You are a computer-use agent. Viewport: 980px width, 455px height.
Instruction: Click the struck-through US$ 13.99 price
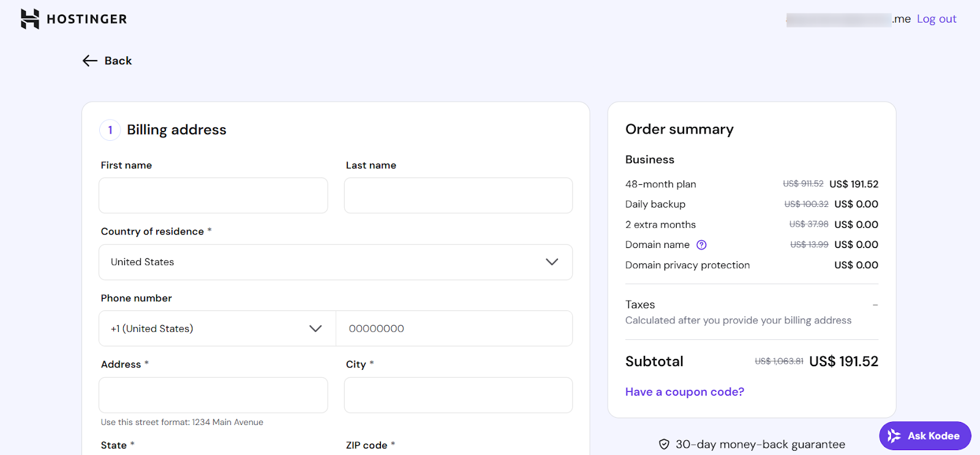[809, 244]
